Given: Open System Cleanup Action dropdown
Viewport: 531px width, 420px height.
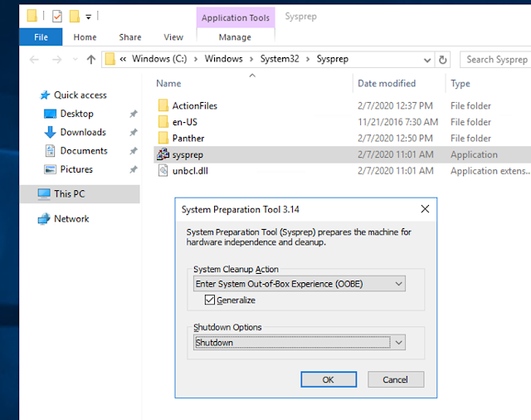Looking at the screenshot, I should tap(300, 284).
